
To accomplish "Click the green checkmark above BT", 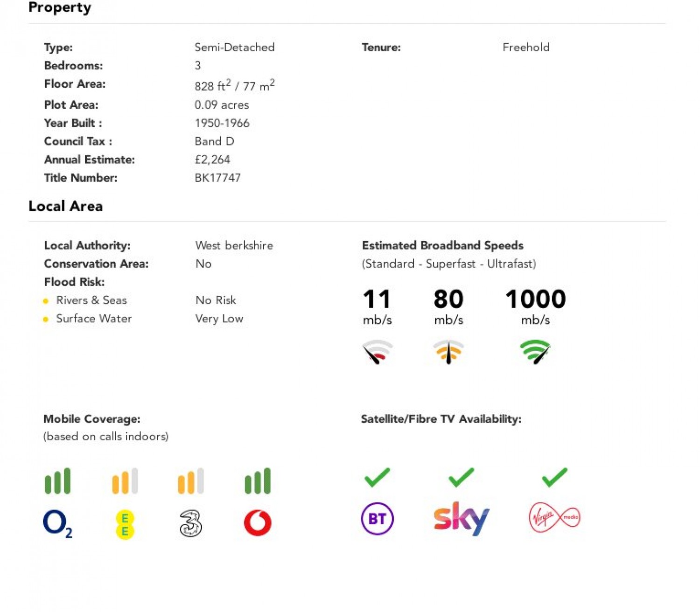I will (x=377, y=477).
